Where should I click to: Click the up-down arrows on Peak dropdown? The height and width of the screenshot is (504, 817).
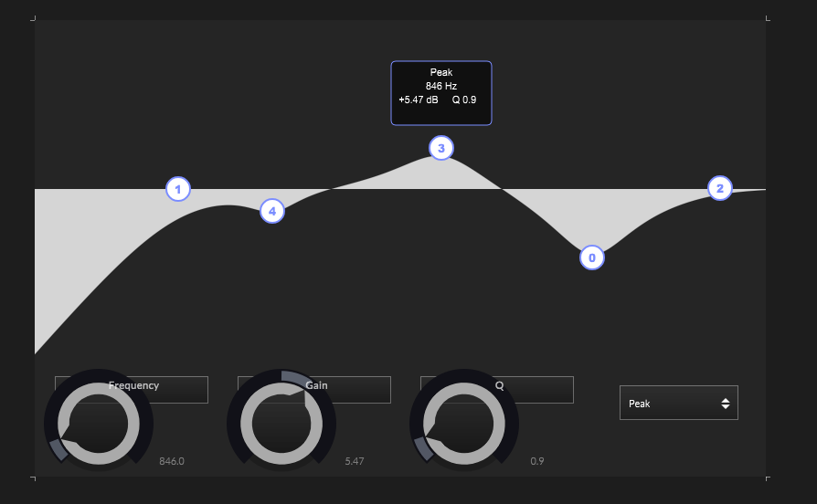click(725, 403)
